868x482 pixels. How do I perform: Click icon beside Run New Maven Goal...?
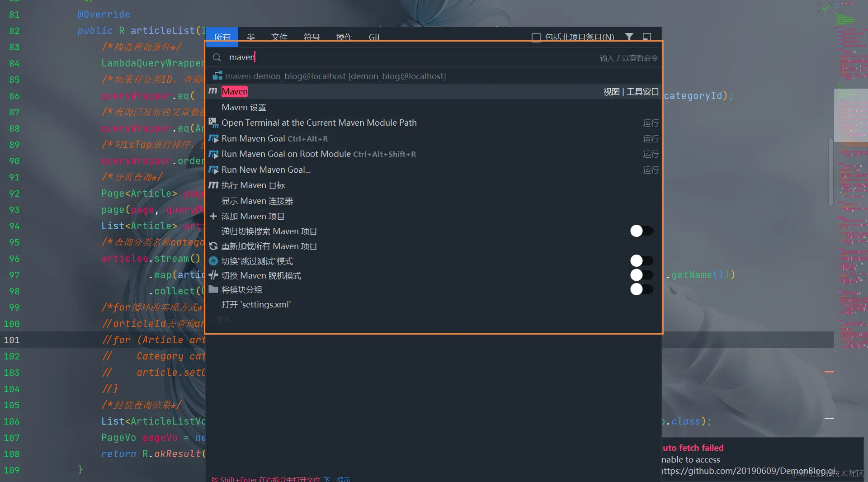point(213,170)
